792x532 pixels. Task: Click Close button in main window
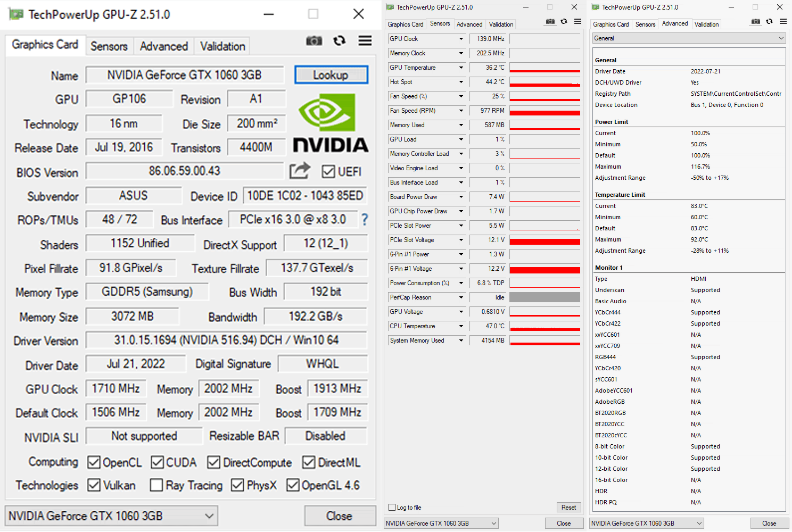(339, 516)
